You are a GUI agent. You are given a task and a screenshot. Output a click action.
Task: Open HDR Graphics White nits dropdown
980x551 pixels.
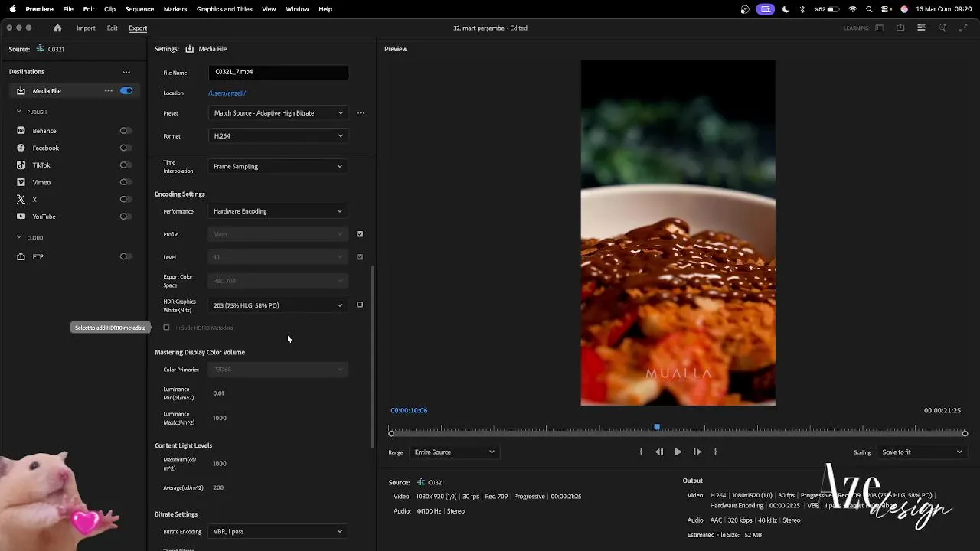[278, 305]
